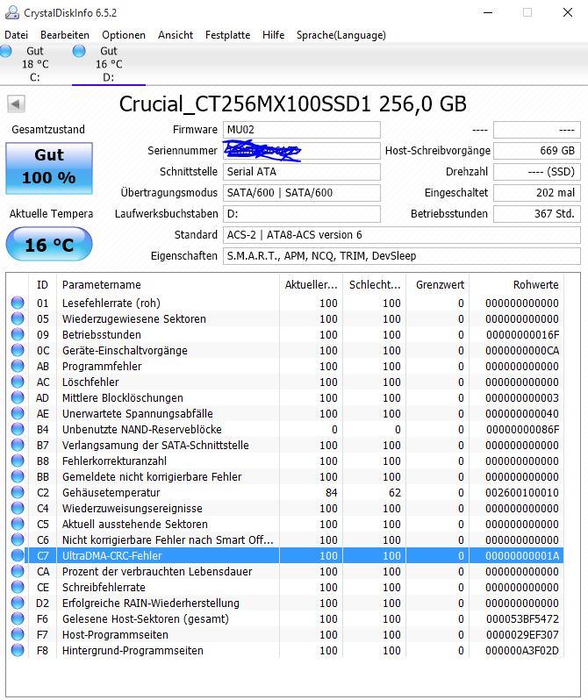Select the Gelesene Host-Sektoren (gesamt) row
This screenshot has height=700, width=588.
pyautogui.click(x=286, y=618)
